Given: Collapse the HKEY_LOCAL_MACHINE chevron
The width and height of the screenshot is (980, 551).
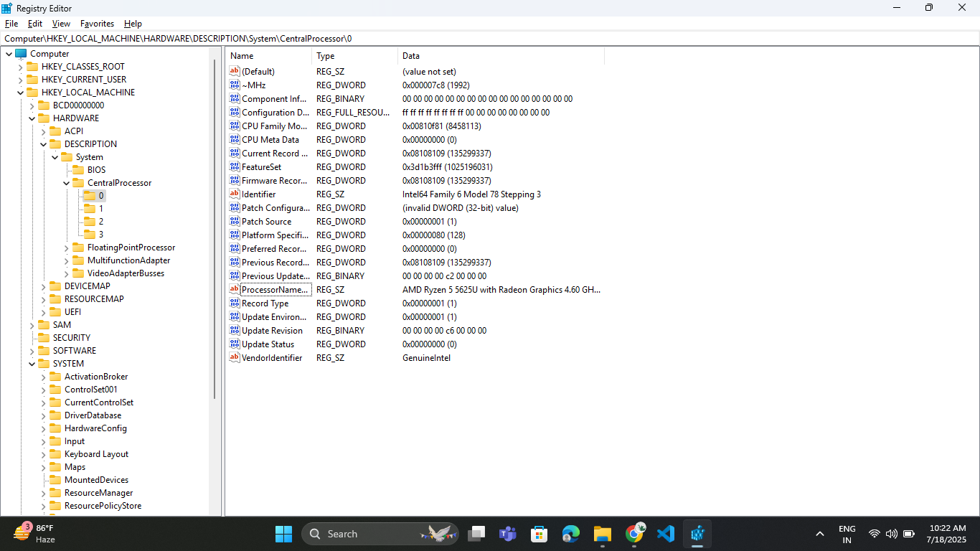Looking at the screenshot, I should pos(22,92).
